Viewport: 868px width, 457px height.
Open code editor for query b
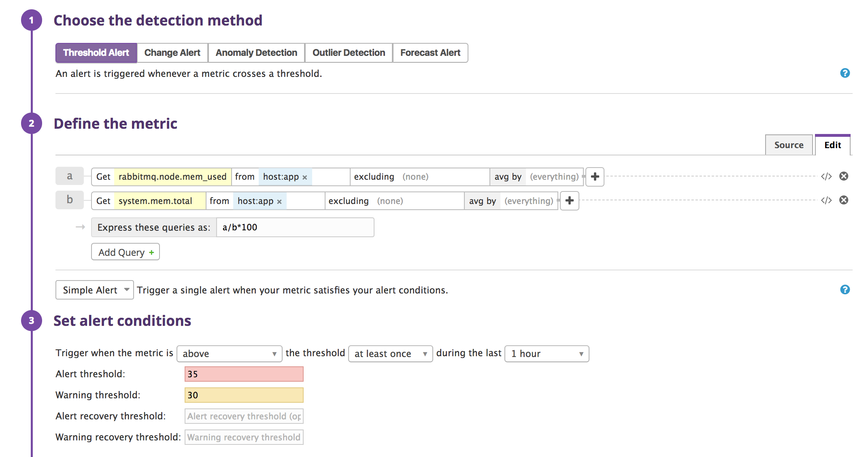[x=826, y=200]
